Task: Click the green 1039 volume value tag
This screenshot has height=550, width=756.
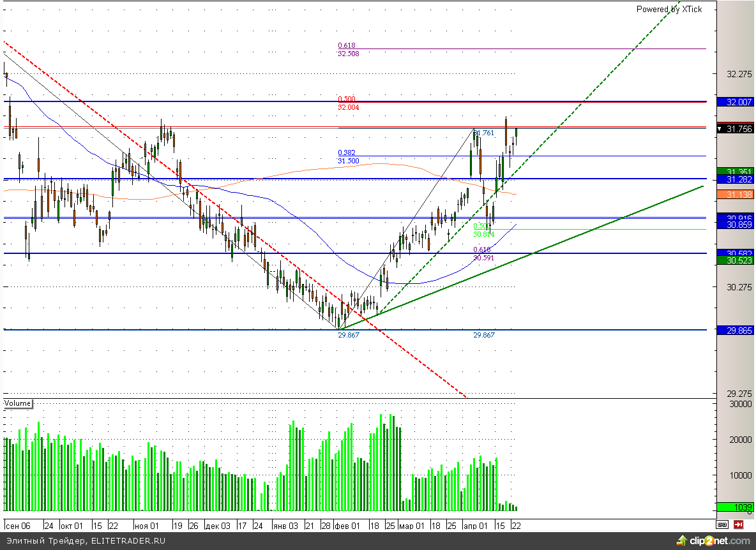Action: [736, 507]
